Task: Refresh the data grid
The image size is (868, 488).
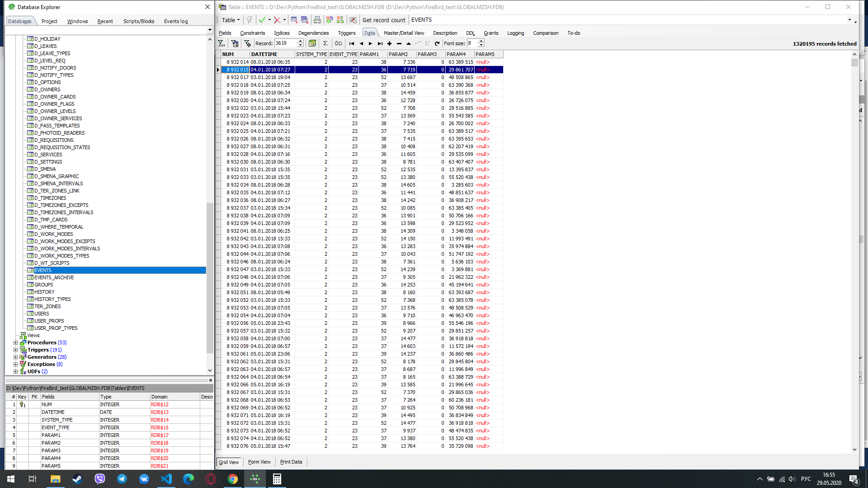Action: point(437,43)
